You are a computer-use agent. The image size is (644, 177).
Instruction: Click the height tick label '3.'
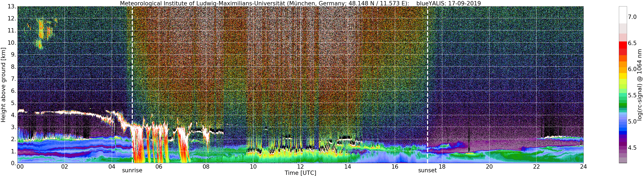pyautogui.click(x=14, y=127)
